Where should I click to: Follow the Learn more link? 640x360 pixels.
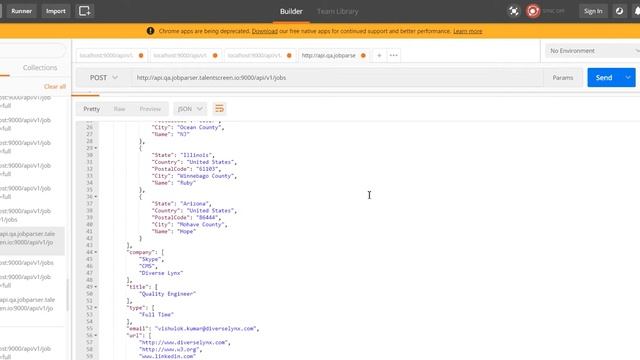tap(467, 31)
